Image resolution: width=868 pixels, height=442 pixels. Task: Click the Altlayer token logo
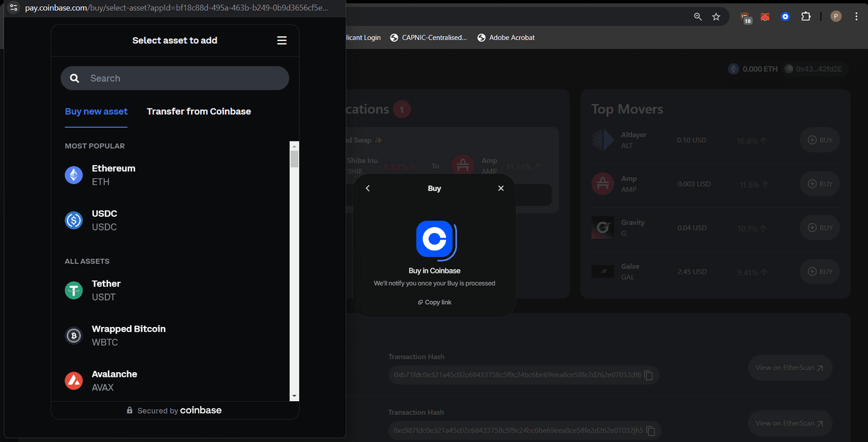(603, 140)
